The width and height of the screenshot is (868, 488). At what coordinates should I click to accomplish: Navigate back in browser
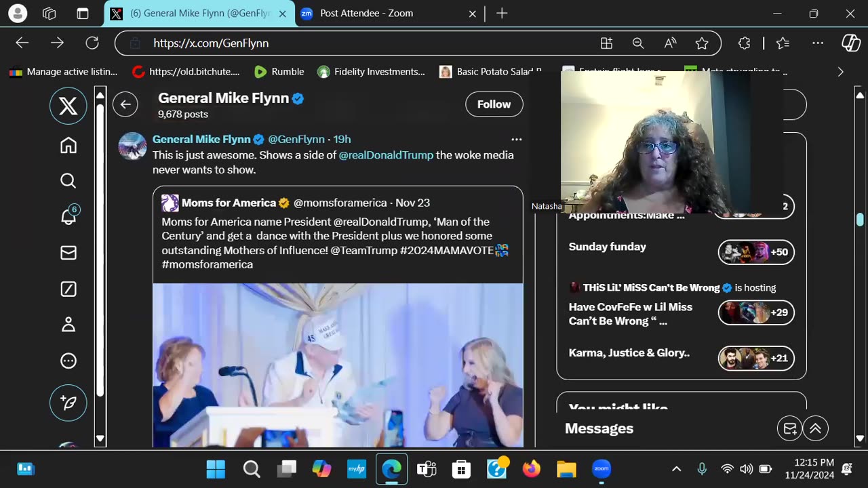pos(22,43)
